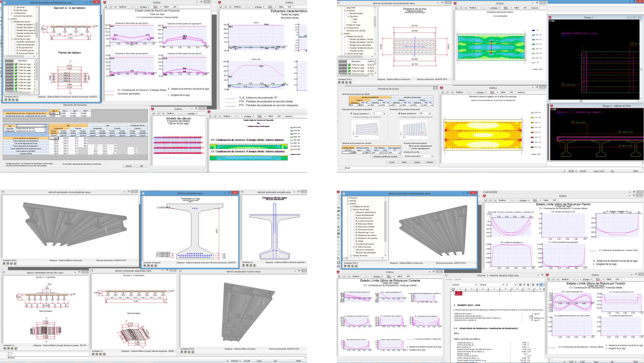Select the Permitir desdoblamiento radio option
This screenshot has width=644, height=363.
pyautogui.click(x=410, y=149)
